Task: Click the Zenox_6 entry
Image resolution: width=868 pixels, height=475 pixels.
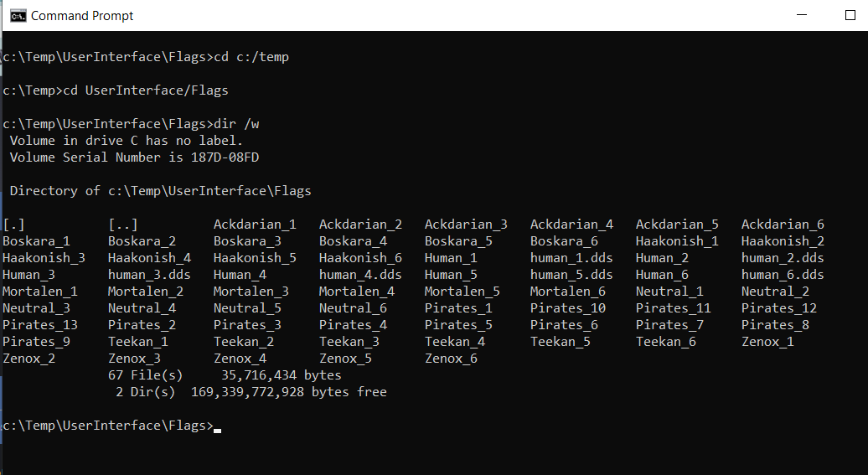Action: 451,359
